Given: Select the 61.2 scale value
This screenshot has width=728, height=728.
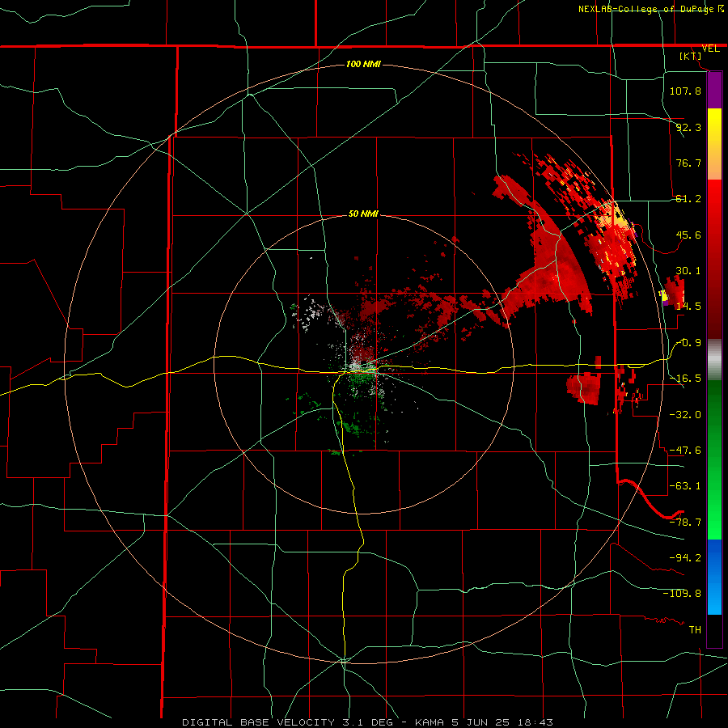Looking at the screenshot, I should 688,199.
